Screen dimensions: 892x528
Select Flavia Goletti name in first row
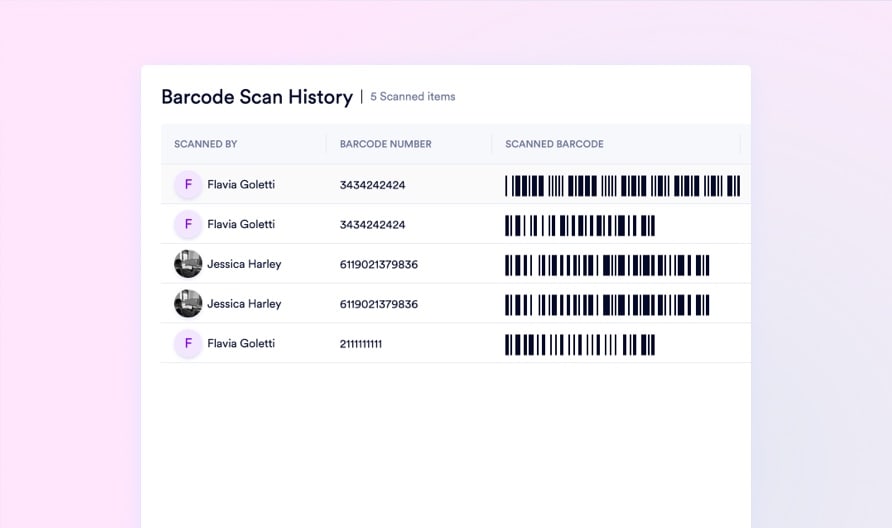point(241,184)
